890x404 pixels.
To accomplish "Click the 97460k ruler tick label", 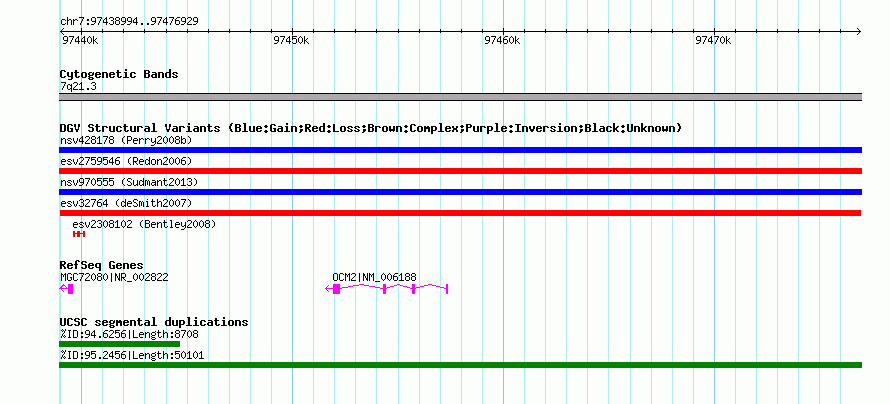I will click(x=502, y=40).
